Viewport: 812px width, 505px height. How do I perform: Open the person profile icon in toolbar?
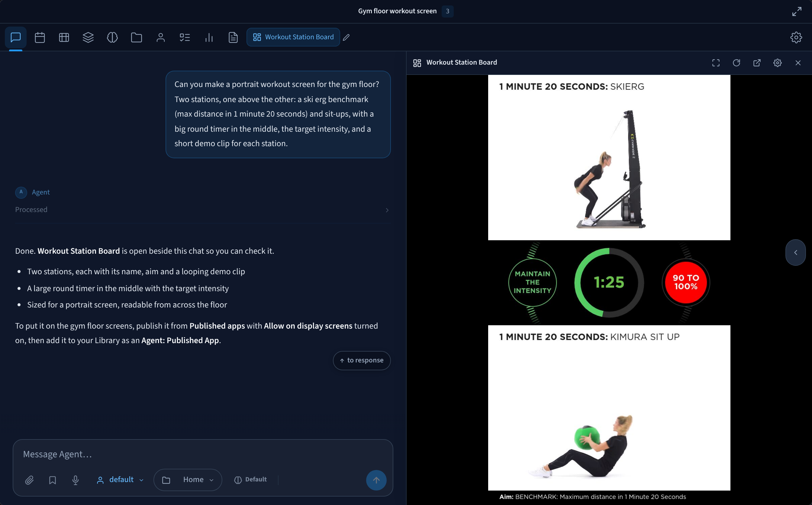[161, 37]
